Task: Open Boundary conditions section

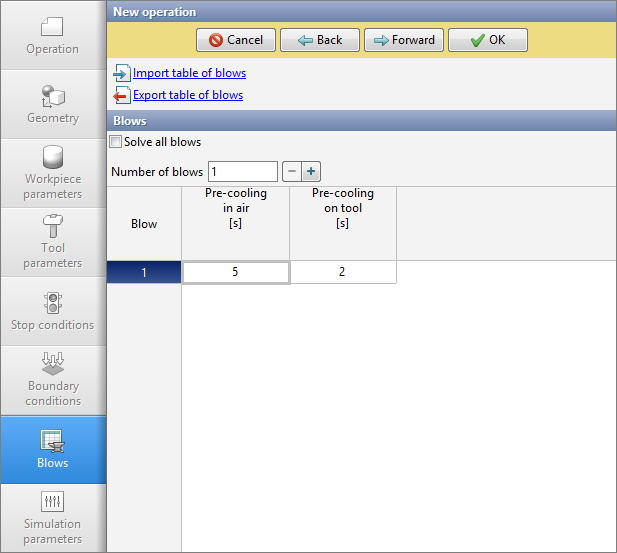Action: click(x=52, y=380)
